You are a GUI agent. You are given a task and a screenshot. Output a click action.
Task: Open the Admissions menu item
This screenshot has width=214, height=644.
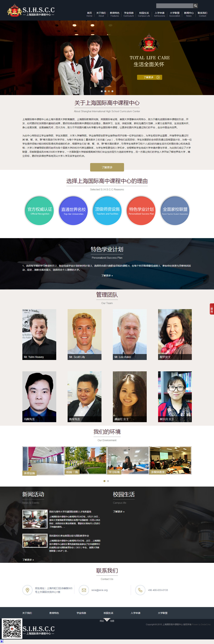159,14
